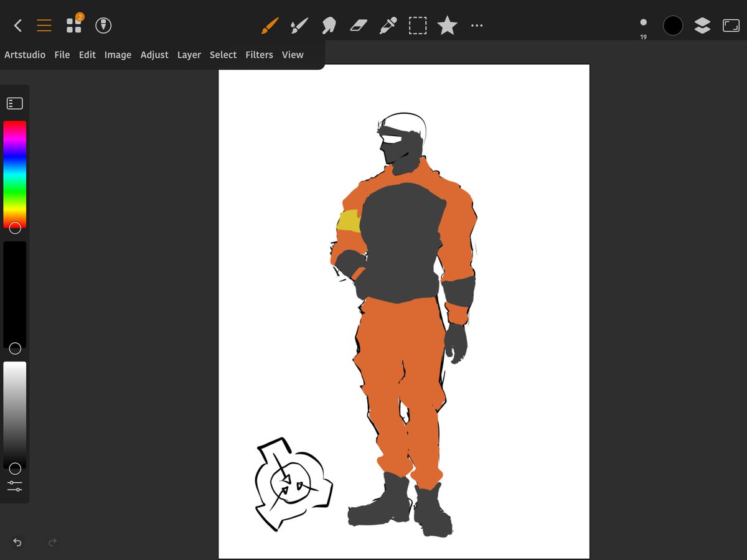Select the wet paint brush tool
The image size is (747, 560).
(299, 26)
